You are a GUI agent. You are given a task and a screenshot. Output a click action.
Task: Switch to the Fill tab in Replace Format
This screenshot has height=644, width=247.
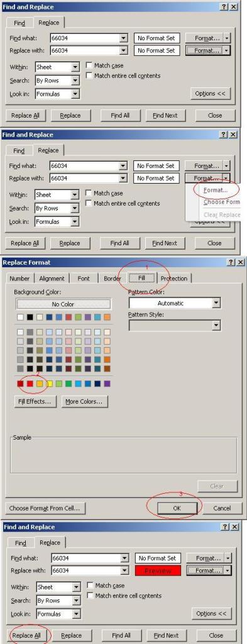click(x=141, y=278)
